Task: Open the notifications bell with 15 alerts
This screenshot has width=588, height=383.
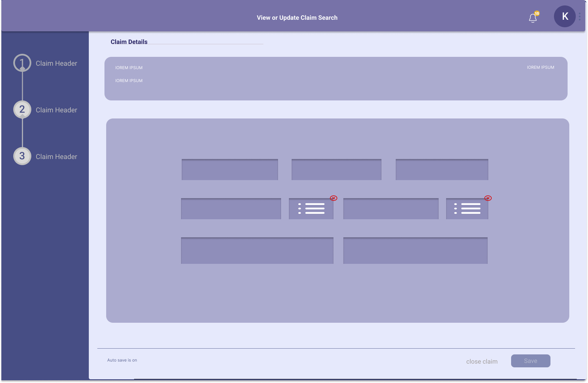Action: coord(533,18)
